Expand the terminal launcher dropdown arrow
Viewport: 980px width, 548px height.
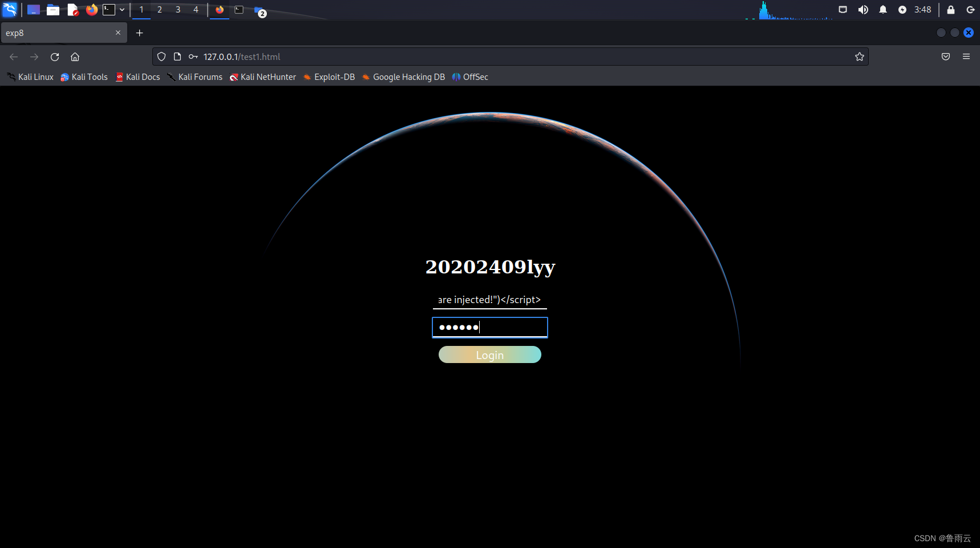(x=122, y=10)
